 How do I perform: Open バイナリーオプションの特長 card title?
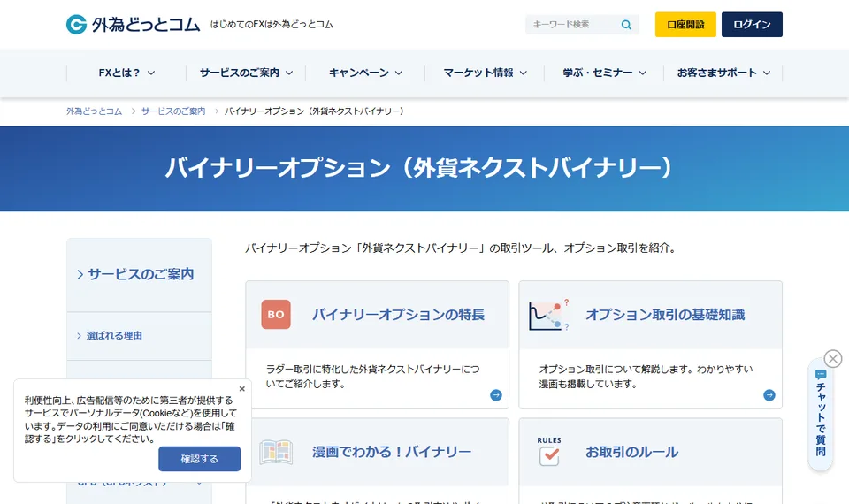click(398, 315)
